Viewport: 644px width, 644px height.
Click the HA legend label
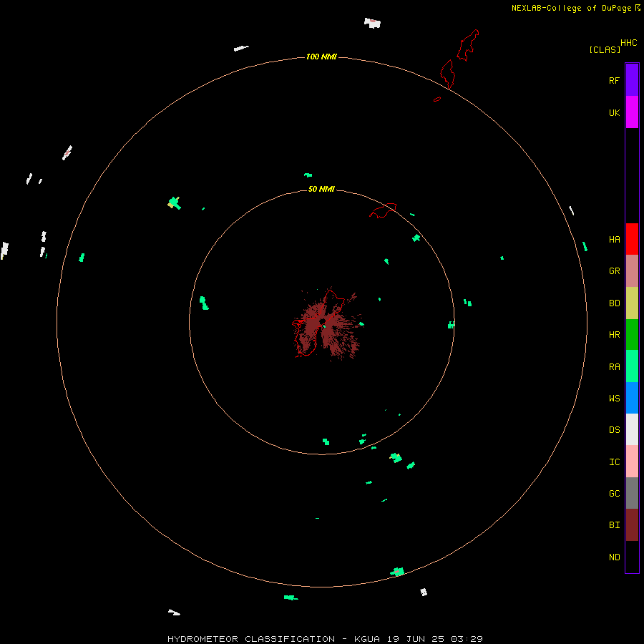pos(614,240)
